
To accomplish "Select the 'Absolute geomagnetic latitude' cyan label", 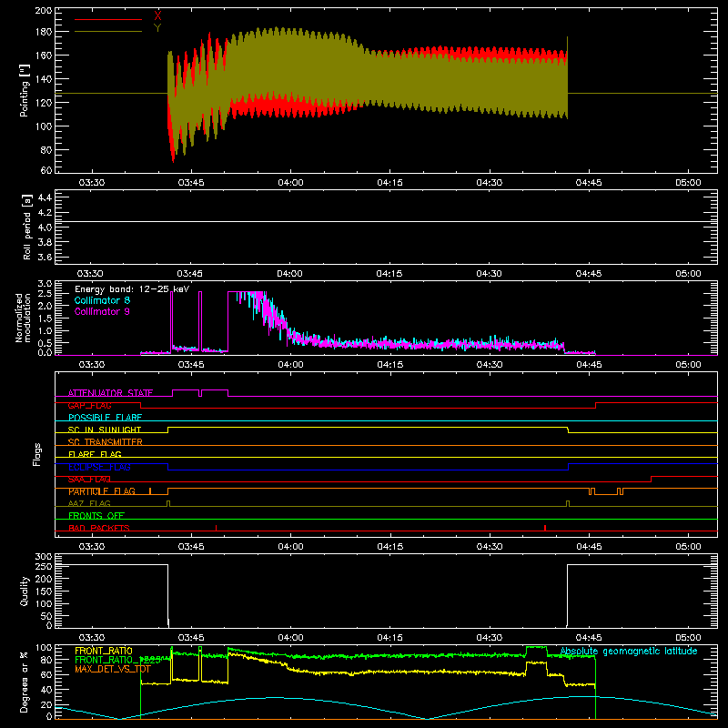I will 629,652.
